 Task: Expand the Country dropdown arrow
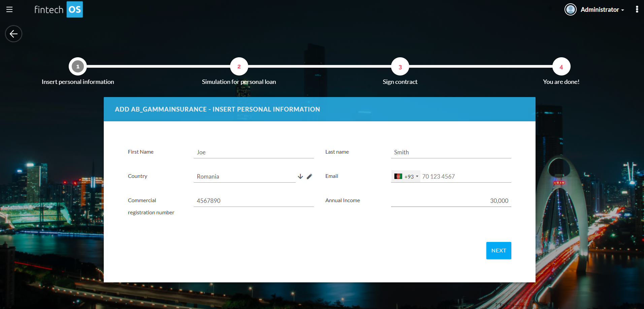point(300,177)
